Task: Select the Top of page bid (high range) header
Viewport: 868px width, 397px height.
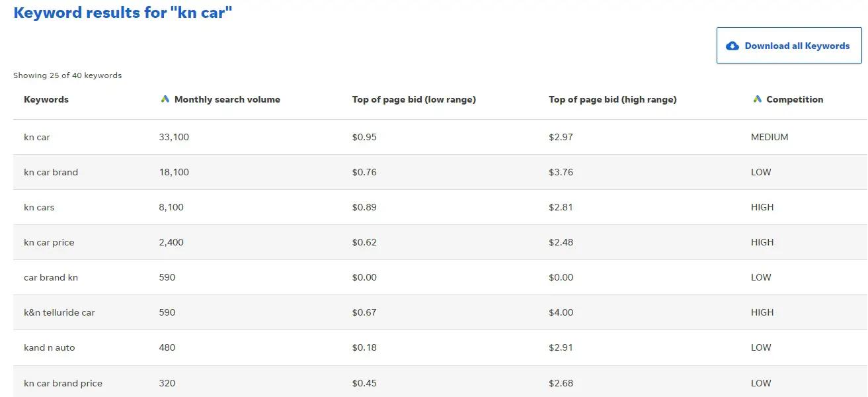Action: pos(613,99)
